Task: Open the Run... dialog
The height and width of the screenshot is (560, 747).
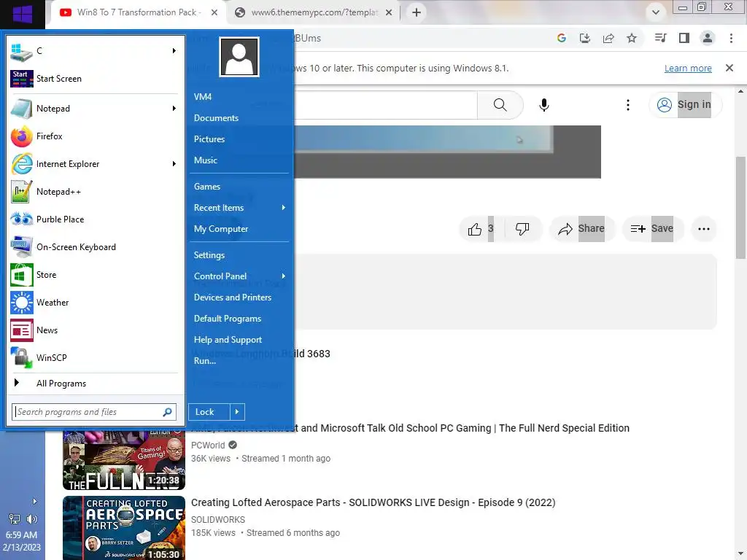Action: pyautogui.click(x=205, y=361)
